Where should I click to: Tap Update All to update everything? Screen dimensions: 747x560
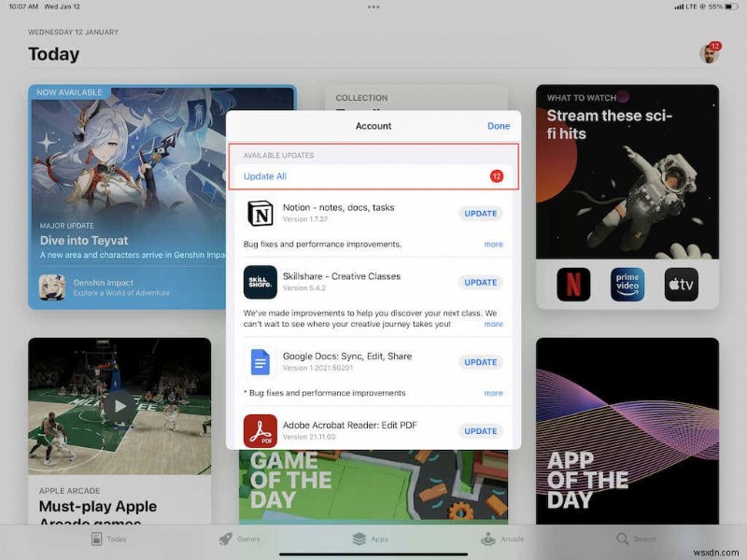click(264, 176)
